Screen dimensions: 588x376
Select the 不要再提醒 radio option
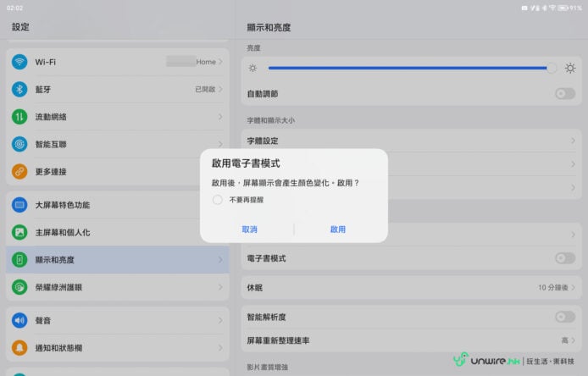tap(218, 200)
